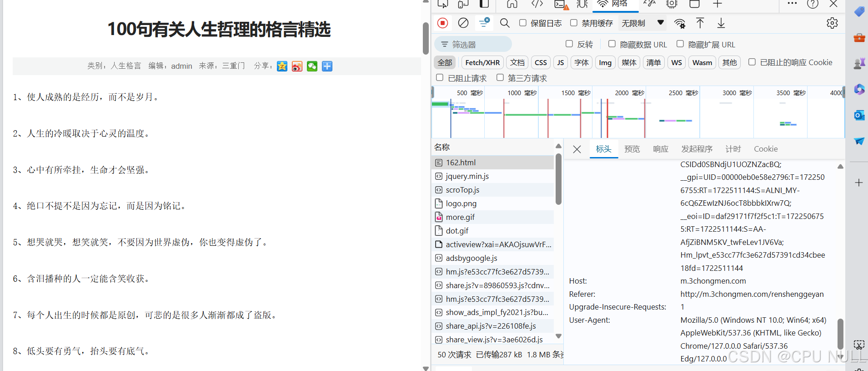Export HAR file with down arrow
Viewport: 868px width, 371px height.
click(721, 23)
